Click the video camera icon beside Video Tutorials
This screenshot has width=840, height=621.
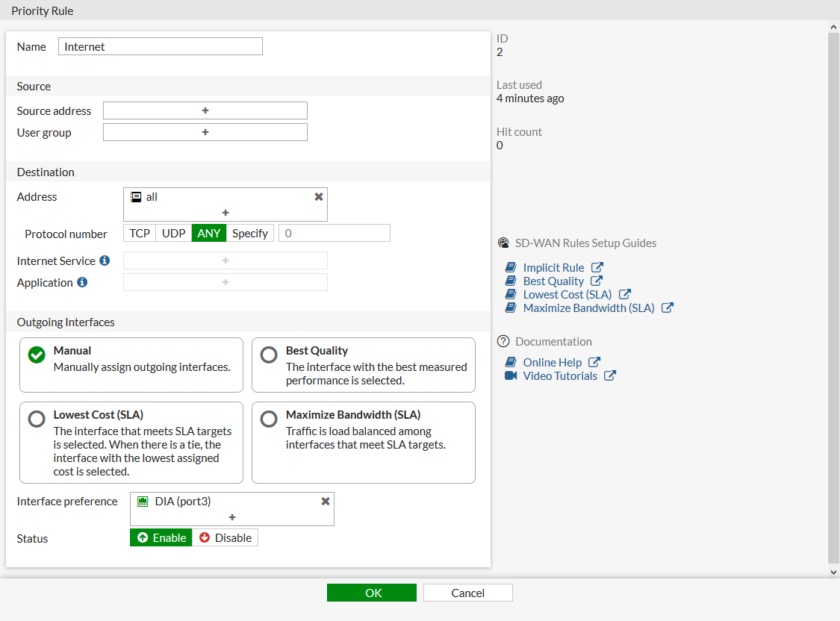tap(511, 375)
